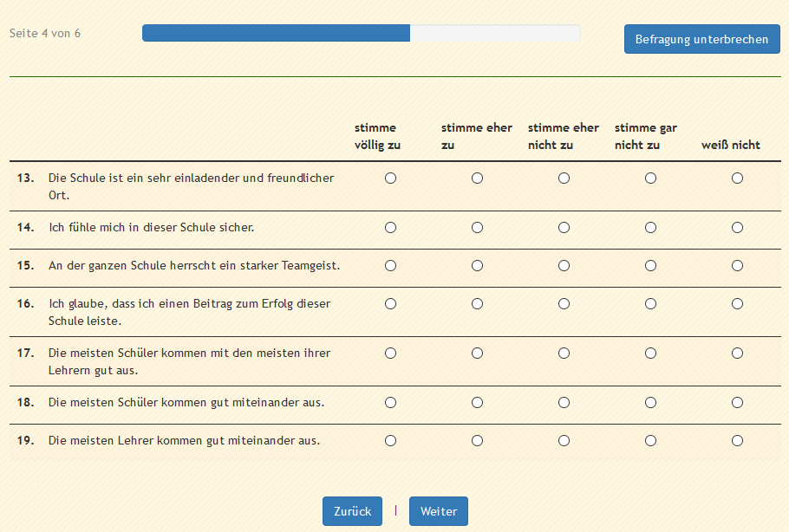Mark 'stimme gar nicht zu' for question 15
This screenshot has height=532, width=789.
(650, 265)
